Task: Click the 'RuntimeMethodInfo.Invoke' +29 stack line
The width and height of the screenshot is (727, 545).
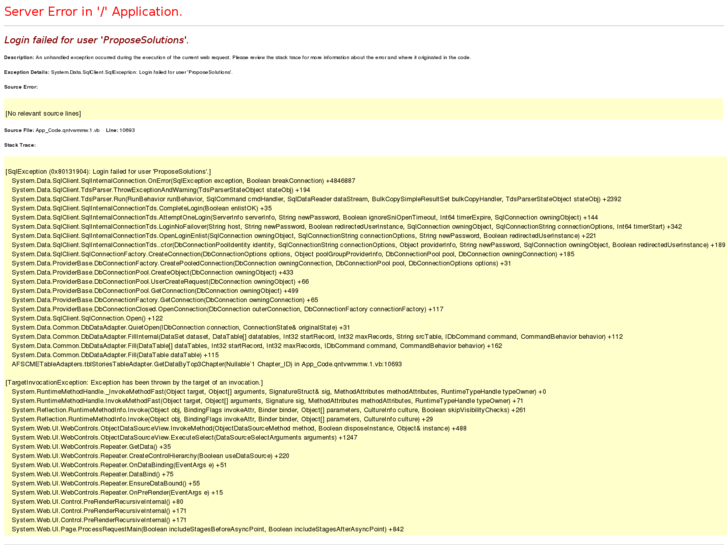Action: click(x=222, y=419)
